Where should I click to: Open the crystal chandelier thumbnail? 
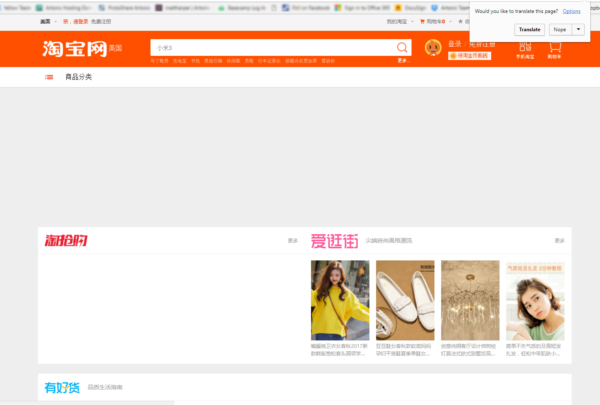tap(470, 300)
